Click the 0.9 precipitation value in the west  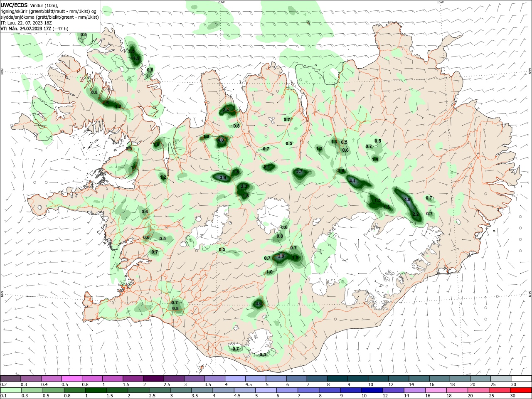(x=129, y=149)
